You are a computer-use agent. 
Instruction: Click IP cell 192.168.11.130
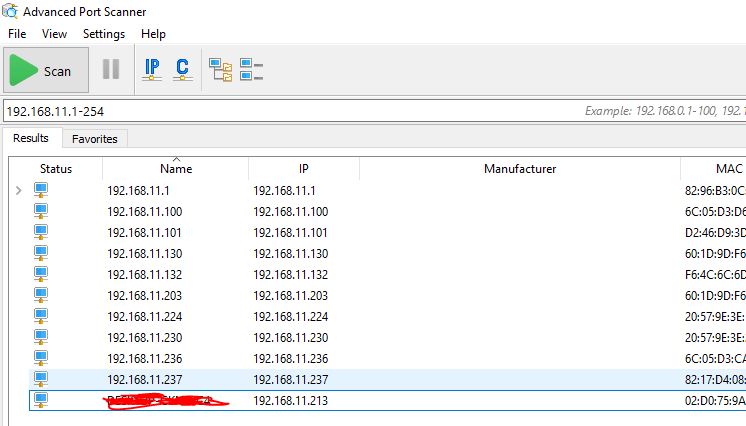(291, 254)
